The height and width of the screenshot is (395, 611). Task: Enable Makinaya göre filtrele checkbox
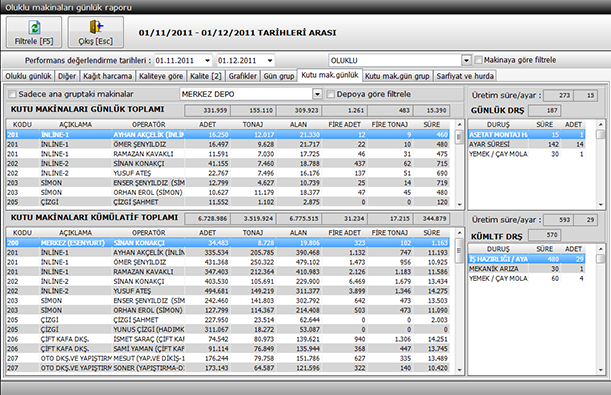479,60
